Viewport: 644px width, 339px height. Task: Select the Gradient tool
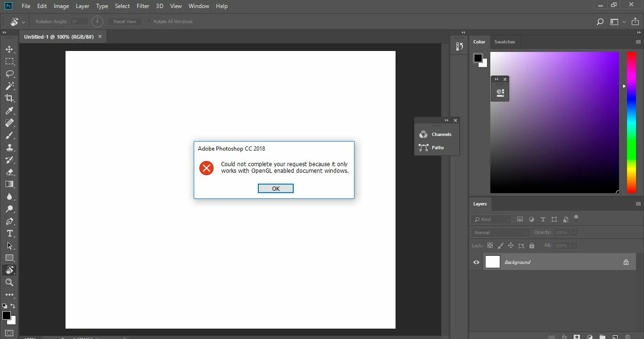[x=9, y=184]
